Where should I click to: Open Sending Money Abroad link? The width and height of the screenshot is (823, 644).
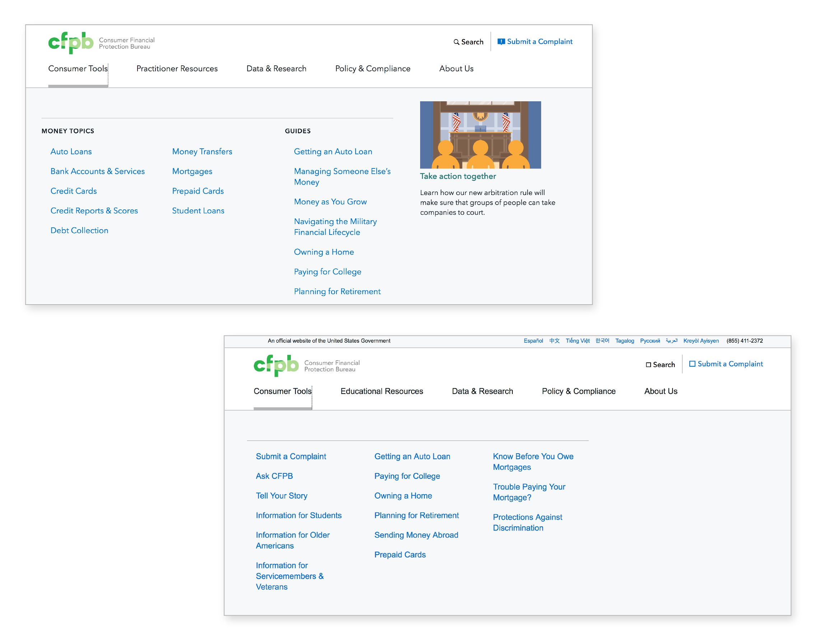[416, 535]
